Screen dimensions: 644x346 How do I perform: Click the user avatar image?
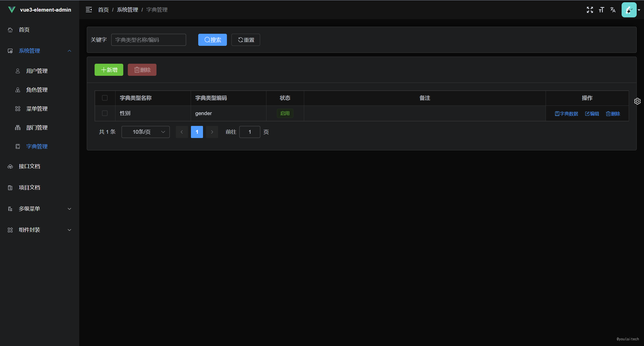629,10
